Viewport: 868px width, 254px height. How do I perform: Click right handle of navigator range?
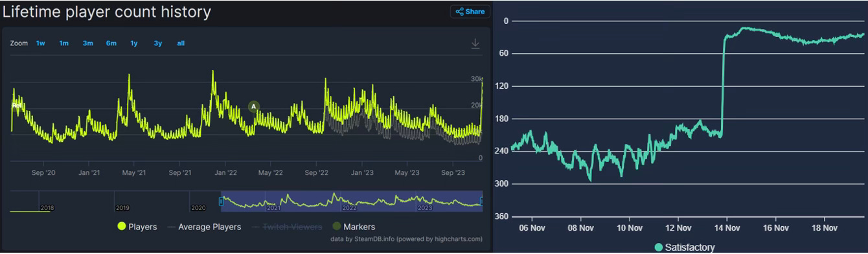tap(481, 202)
